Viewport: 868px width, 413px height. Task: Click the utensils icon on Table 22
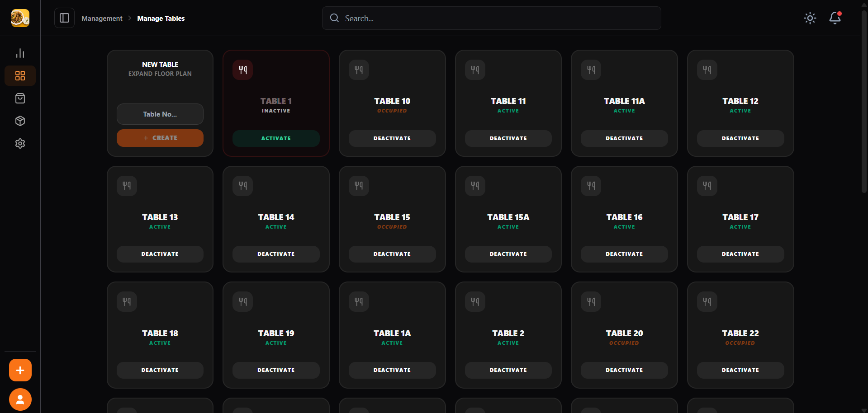pos(707,302)
